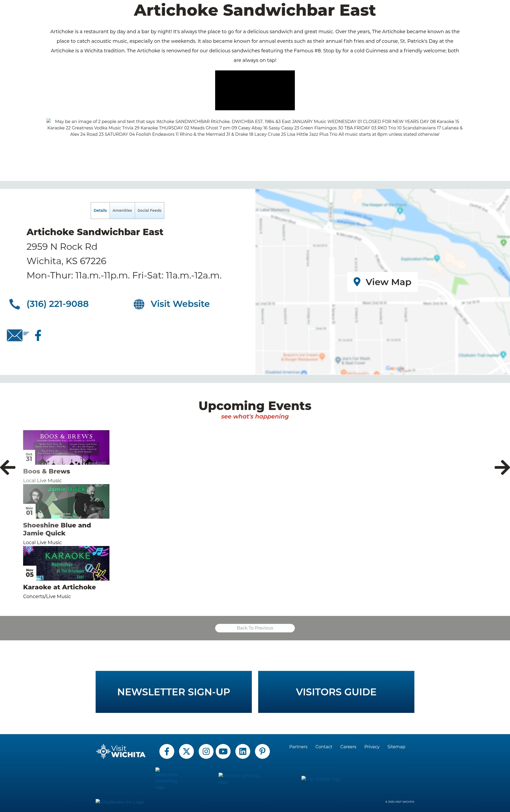The image size is (510, 812).
Task: Advance events carousel with right arrow
Action: pos(502,467)
